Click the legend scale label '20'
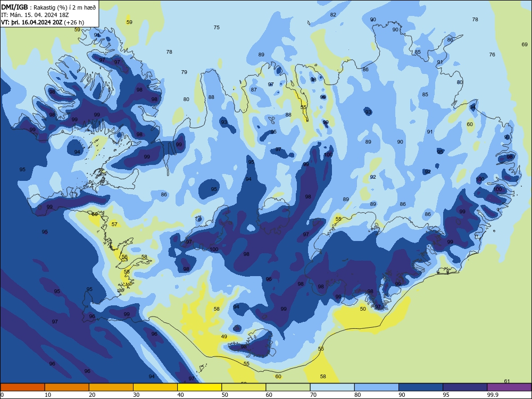The width and height of the screenshot is (532, 399). coord(92,395)
